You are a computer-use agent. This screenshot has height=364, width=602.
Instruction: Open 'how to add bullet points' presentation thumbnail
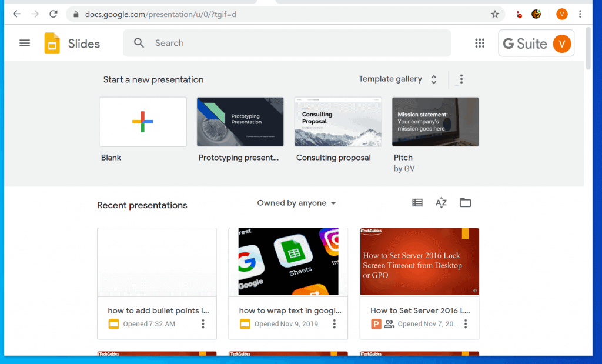coord(157,262)
